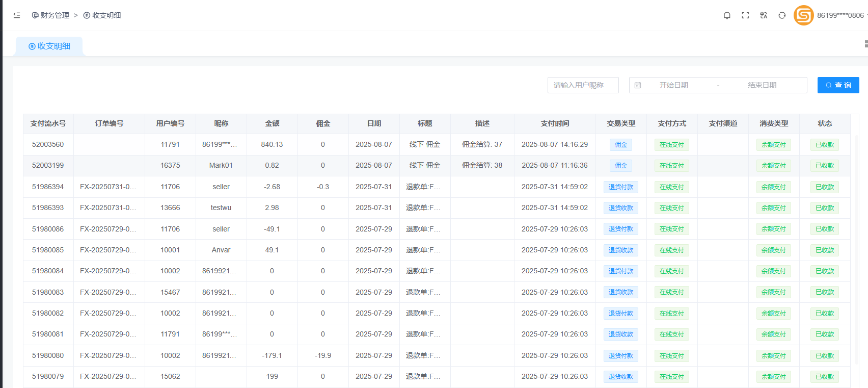This screenshot has width=868, height=388.
Task: Open the 开始日期 start date picker
Action: point(673,85)
